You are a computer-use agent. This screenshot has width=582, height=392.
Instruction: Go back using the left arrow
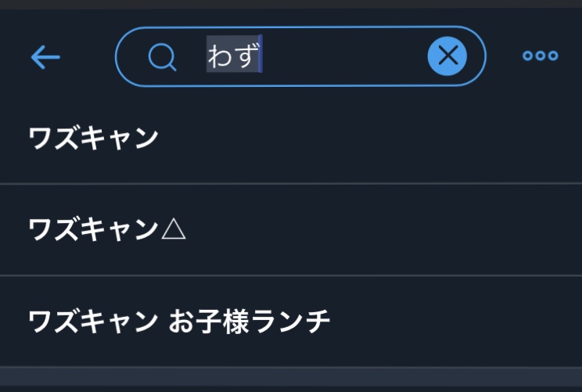coord(45,56)
